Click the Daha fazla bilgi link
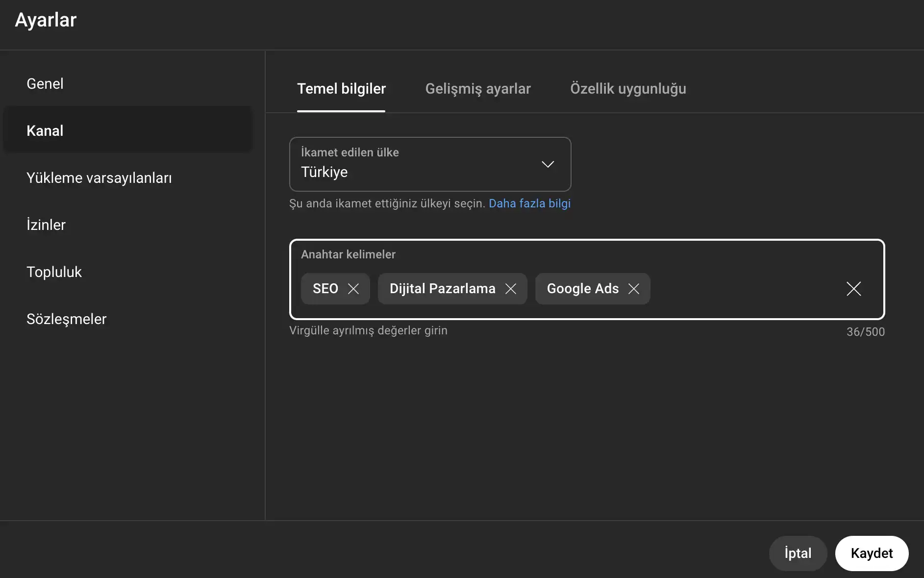 coord(529,203)
